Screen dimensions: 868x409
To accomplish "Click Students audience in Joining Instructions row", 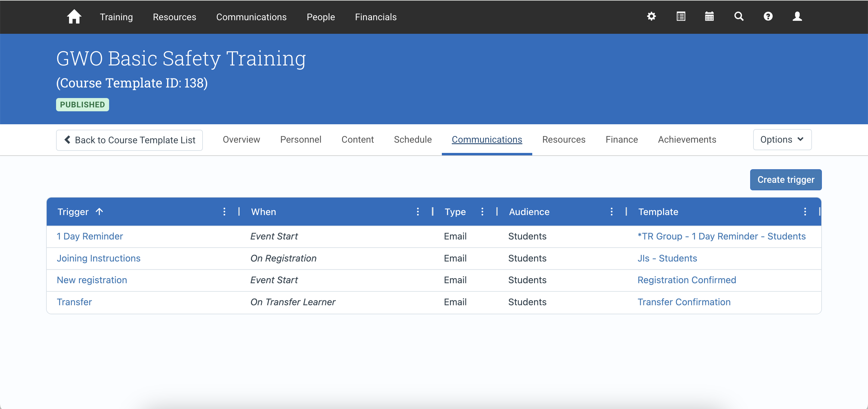I will point(527,258).
